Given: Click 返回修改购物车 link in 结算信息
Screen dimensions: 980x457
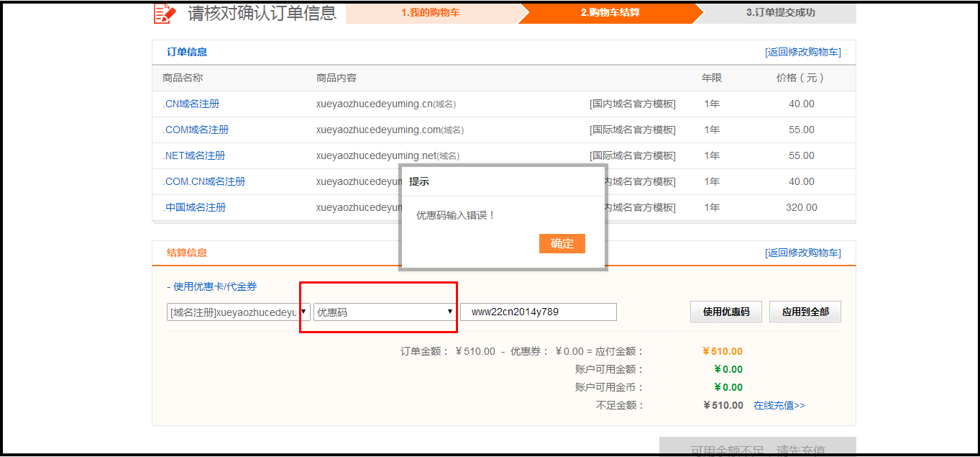Looking at the screenshot, I should tap(802, 253).
